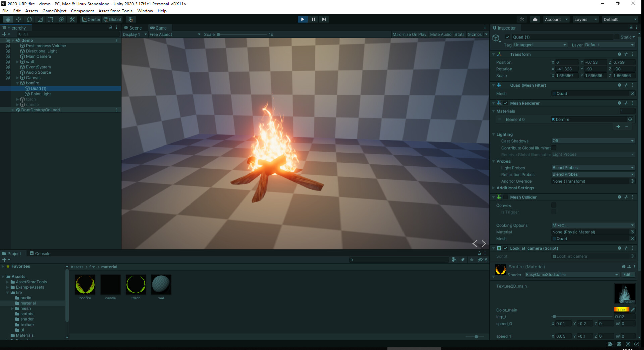Select the Scale tool

40,19
